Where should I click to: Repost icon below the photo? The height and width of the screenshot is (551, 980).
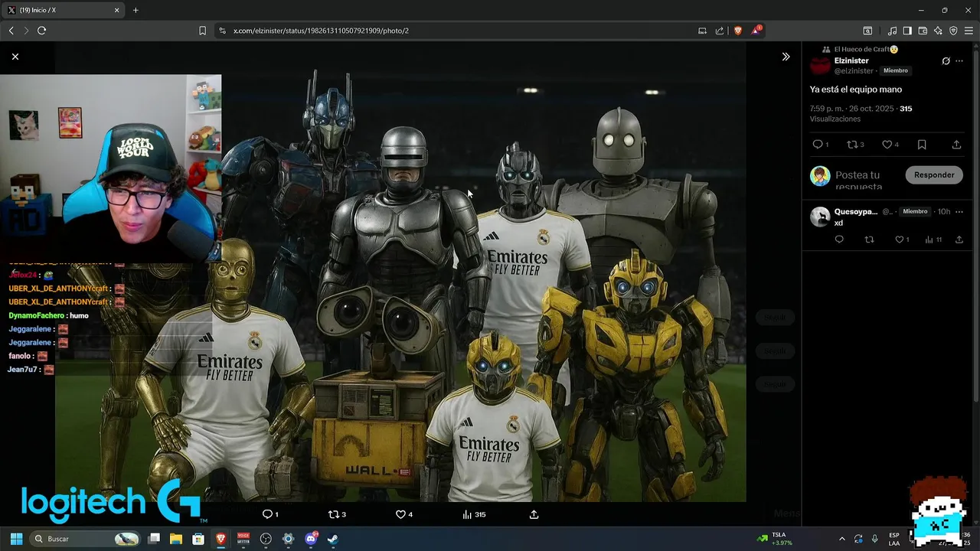[334, 514]
